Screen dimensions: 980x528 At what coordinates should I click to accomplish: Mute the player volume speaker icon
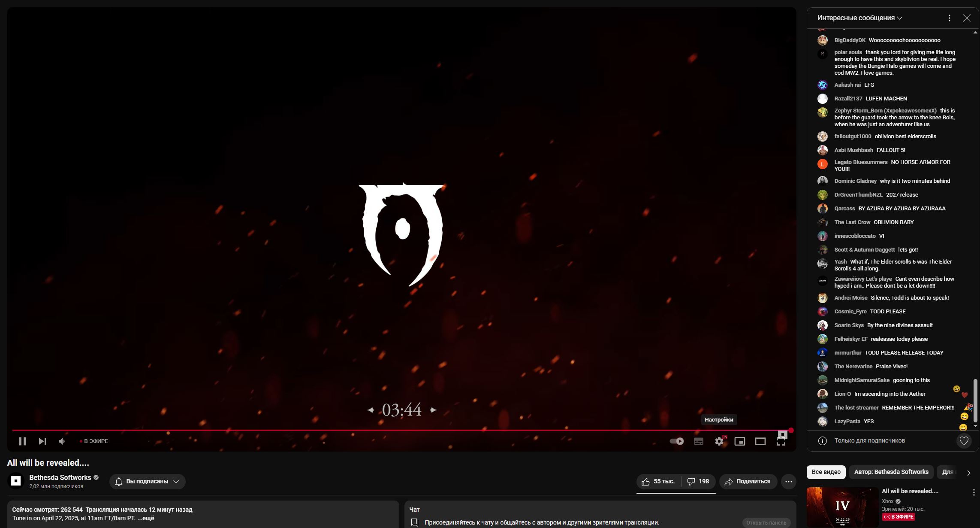(x=62, y=441)
